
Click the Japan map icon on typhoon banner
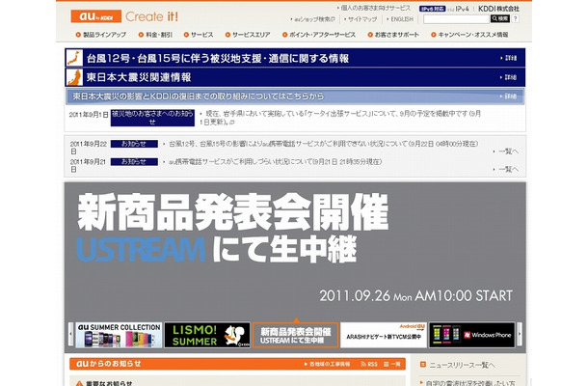point(74,58)
